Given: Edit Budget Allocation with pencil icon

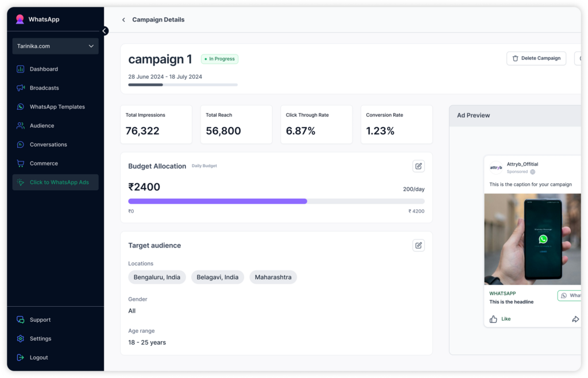Looking at the screenshot, I should [x=419, y=166].
